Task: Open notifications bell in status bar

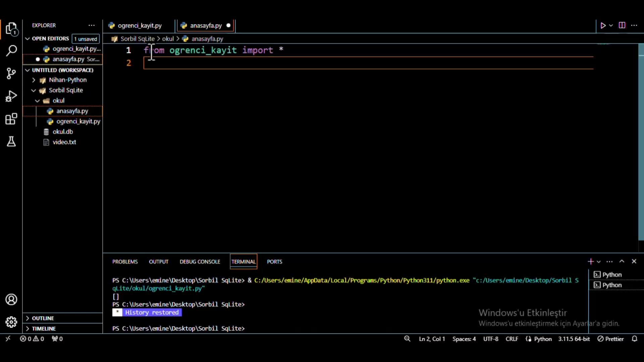Action: [x=634, y=339]
